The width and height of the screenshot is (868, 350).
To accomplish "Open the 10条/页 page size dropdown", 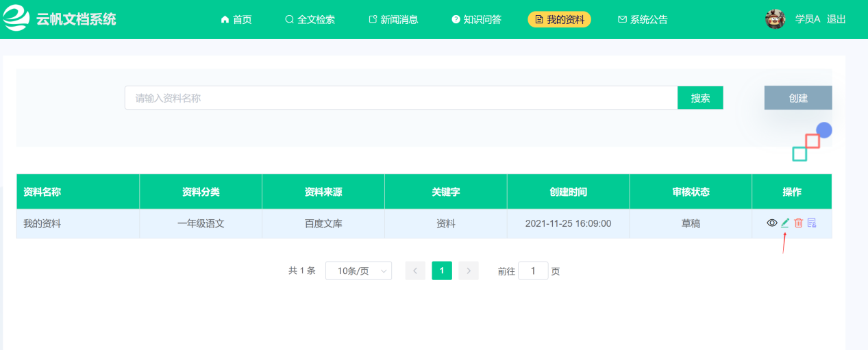I will 359,271.
